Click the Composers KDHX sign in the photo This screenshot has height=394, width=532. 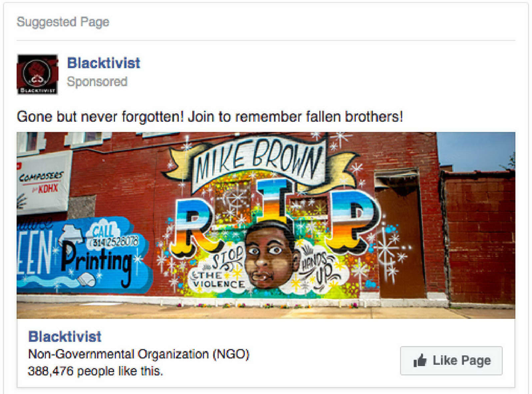coord(44,182)
